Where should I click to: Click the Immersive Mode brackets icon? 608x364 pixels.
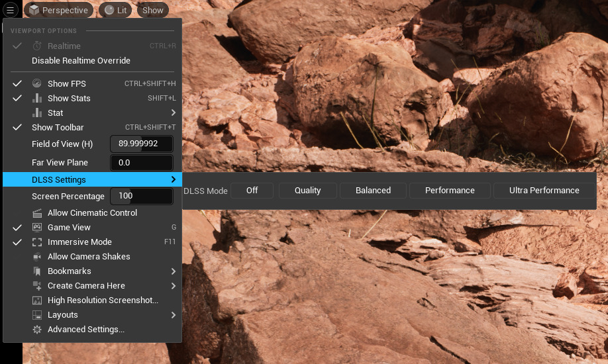coord(37,242)
